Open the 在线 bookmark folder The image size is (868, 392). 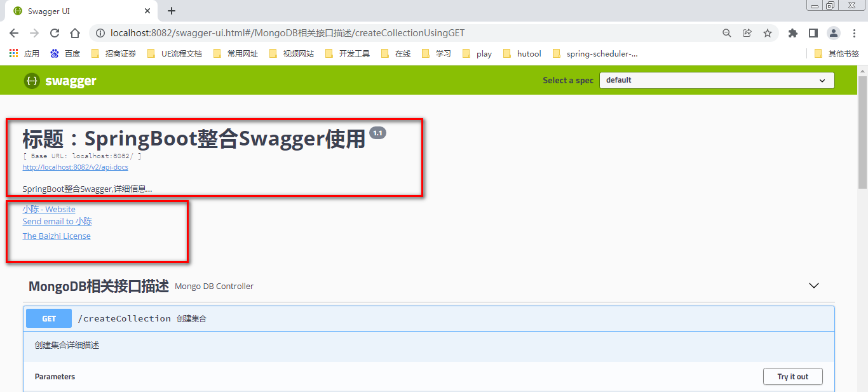tap(395, 54)
